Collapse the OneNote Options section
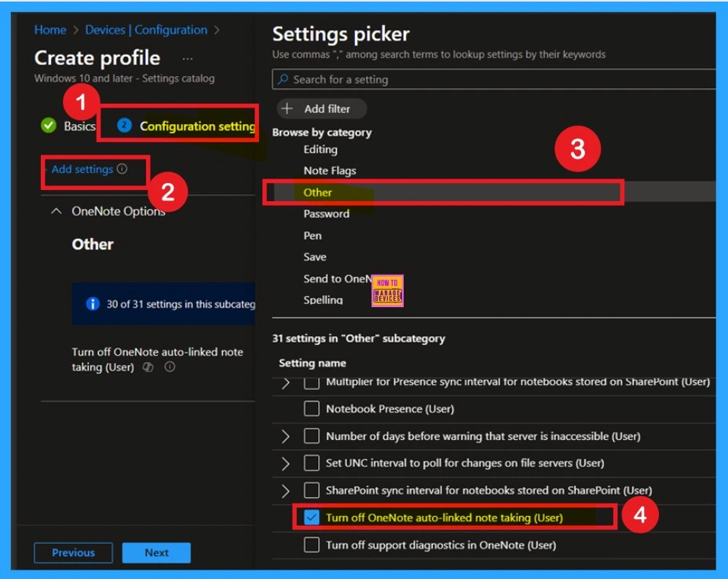The image size is (728, 579). (57, 211)
